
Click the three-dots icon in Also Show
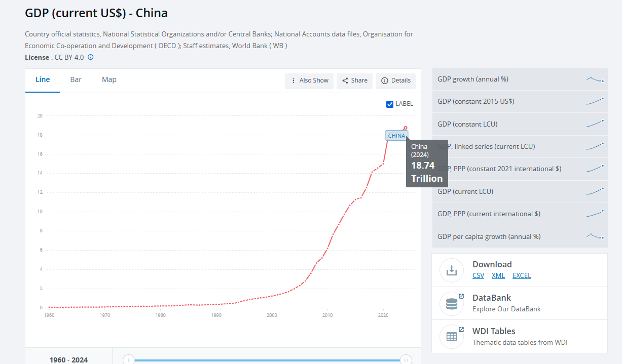pyautogui.click(x=294, y=80)
